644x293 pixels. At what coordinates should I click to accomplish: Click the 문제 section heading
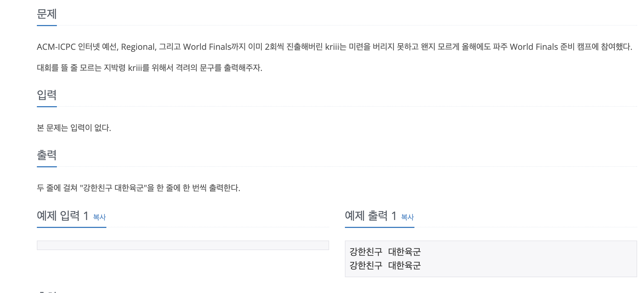coord(47,14)
